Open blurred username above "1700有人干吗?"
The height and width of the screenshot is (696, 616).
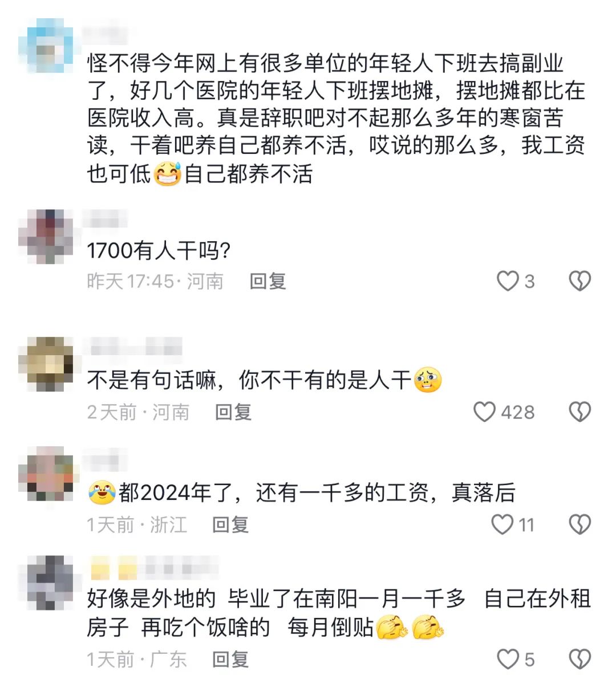coord(105,219)
